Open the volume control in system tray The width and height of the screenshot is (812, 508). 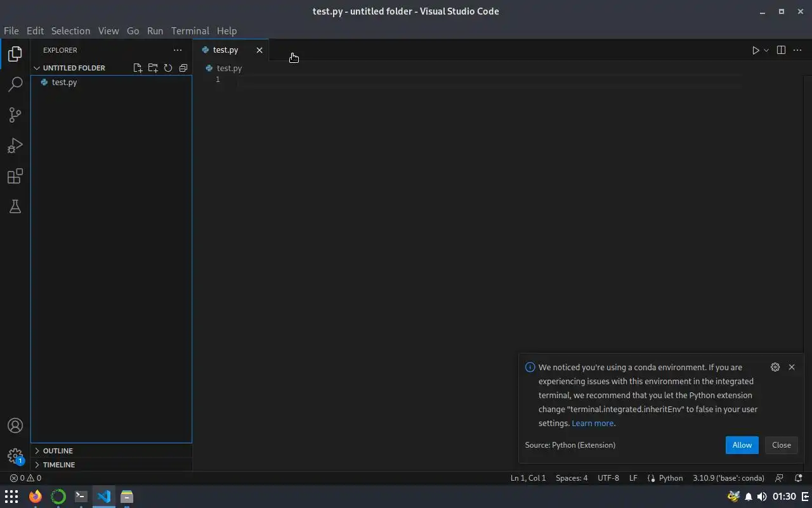pos(762,497)
